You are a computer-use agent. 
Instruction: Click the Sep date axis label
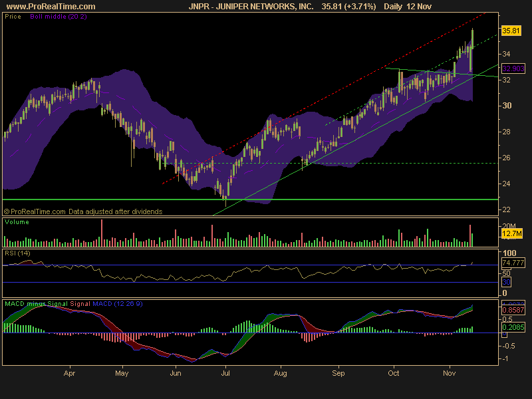tap(338, 374)
